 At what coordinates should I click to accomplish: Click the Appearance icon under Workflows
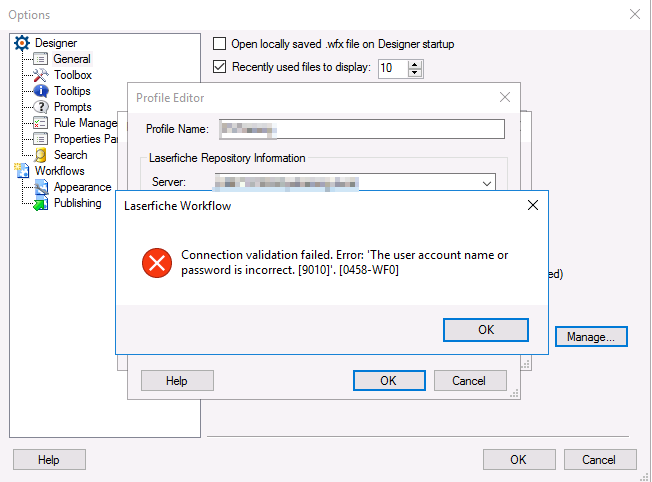click(41, 187)
